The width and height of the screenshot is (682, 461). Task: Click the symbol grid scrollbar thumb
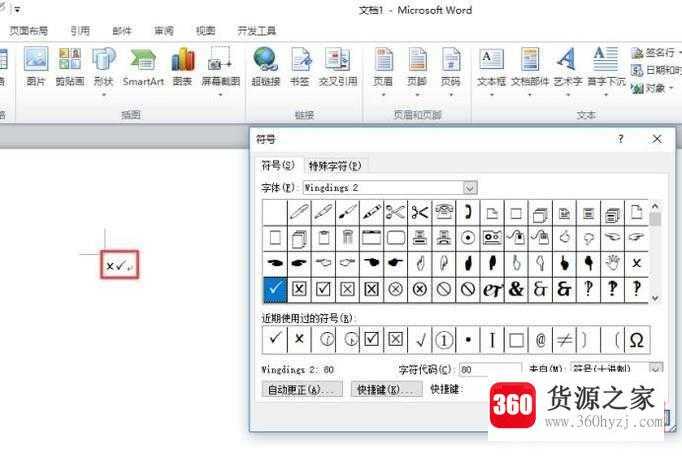click(x=655, y=218)
